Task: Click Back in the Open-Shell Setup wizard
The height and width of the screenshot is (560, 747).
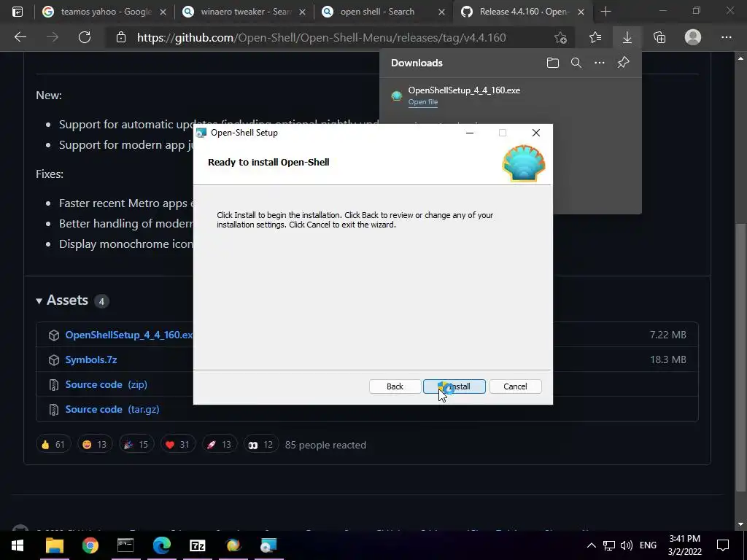Action: pyautogui.click(x=395, y=386)
